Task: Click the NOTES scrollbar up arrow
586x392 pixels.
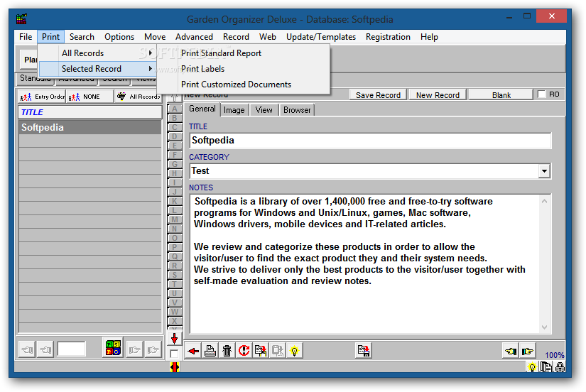Action: 545,201
